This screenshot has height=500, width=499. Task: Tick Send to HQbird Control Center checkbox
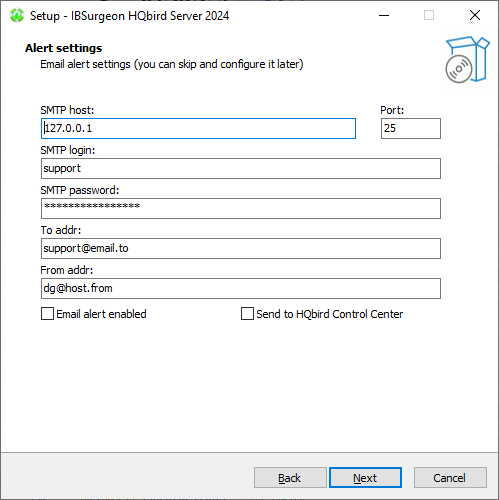(x=247, y=314)
